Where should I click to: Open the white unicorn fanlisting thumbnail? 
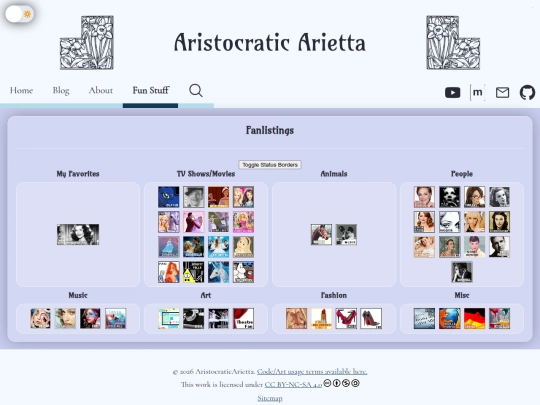point(218,272)
